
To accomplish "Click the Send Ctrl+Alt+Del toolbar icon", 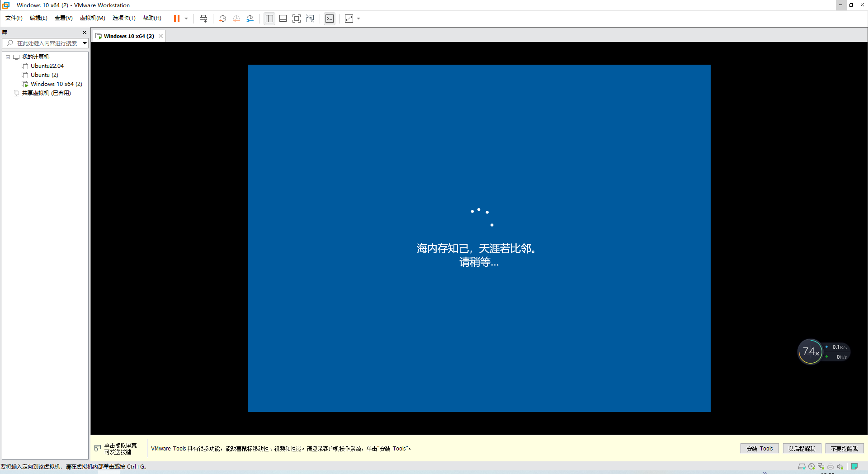I will tap(203, 19).
